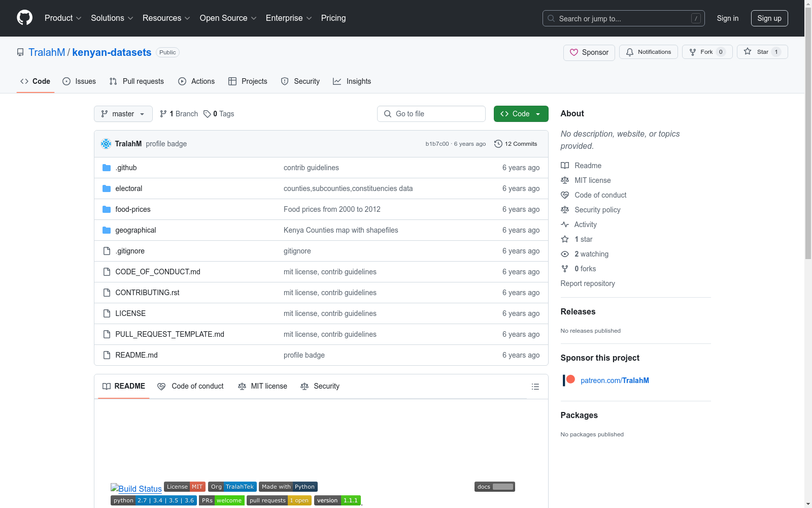Switch to the Issues tab
This screenshot has width=812, height=508.
tap(79, 81)
